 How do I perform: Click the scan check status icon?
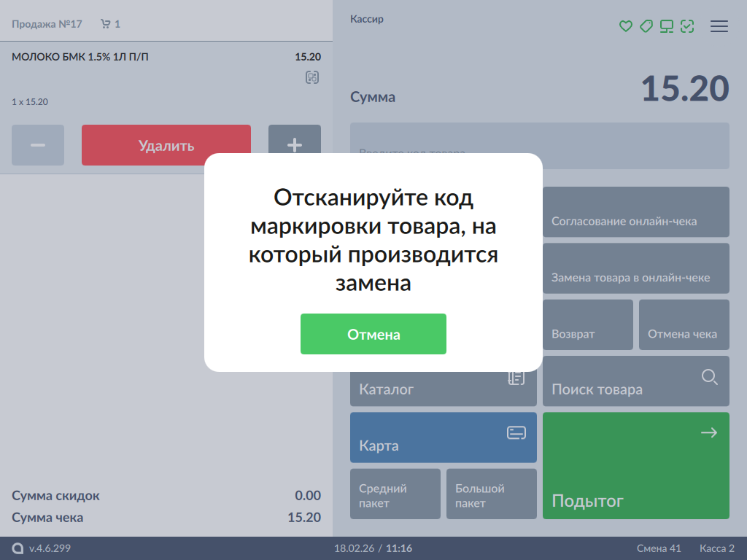point(687,26)
